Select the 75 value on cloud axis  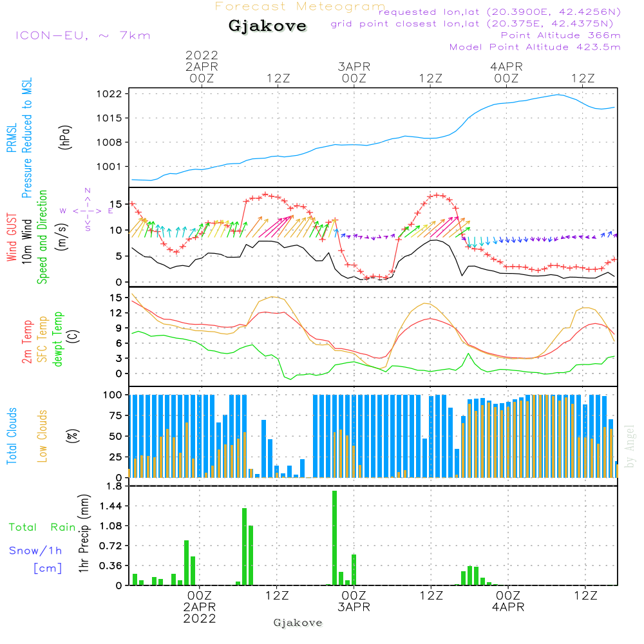click(x=115, y=415)
